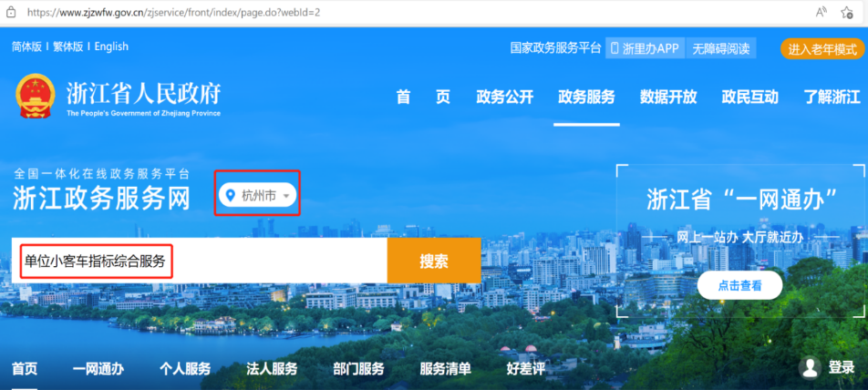Click the 无障碍阅读 accessibility link
The image size is (868, 390).
point(720,48)
